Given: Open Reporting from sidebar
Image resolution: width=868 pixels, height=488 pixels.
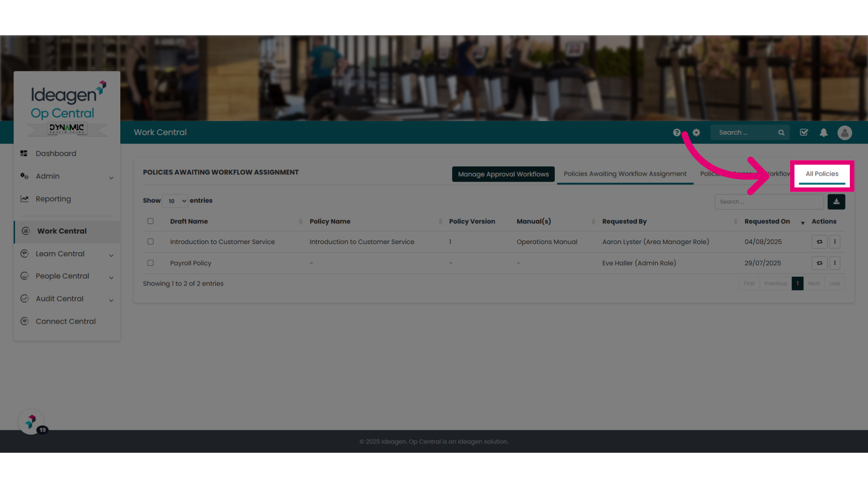Looking at the screenshot, I should (x=53, y=199).
